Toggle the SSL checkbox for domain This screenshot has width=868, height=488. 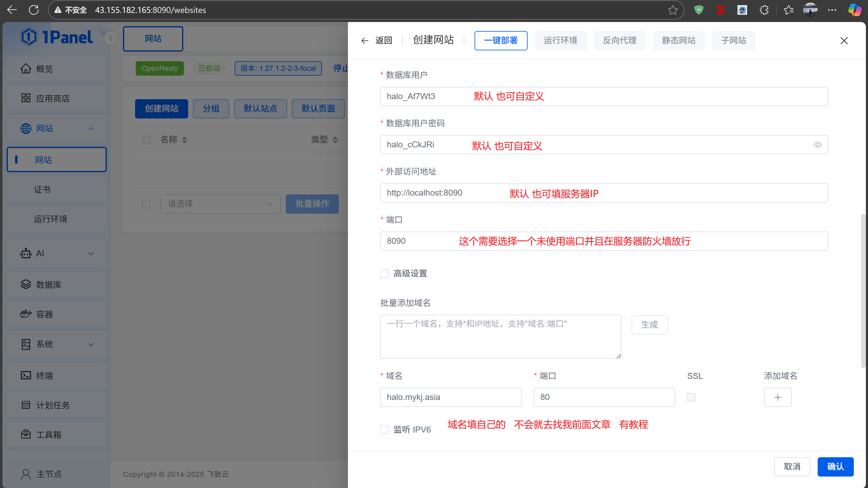click(691, 397)
